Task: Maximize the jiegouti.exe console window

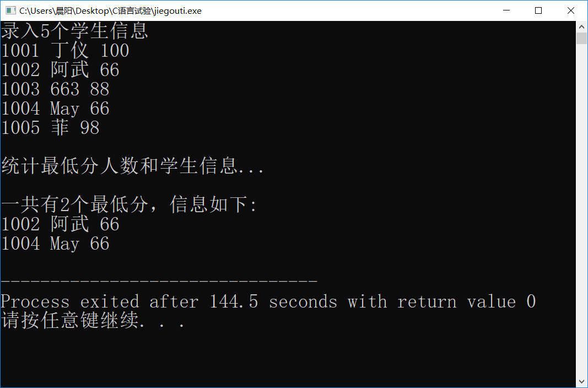Action: [x=538, y=10]
